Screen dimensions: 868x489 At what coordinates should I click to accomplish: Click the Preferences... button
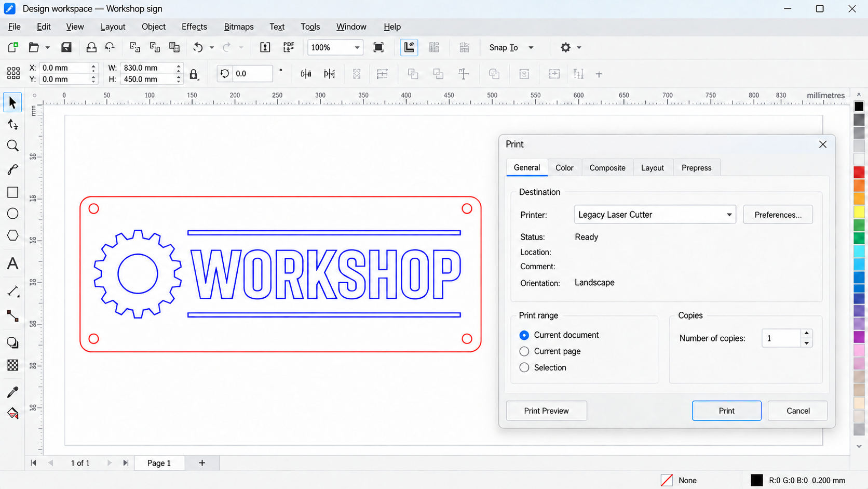778,215
